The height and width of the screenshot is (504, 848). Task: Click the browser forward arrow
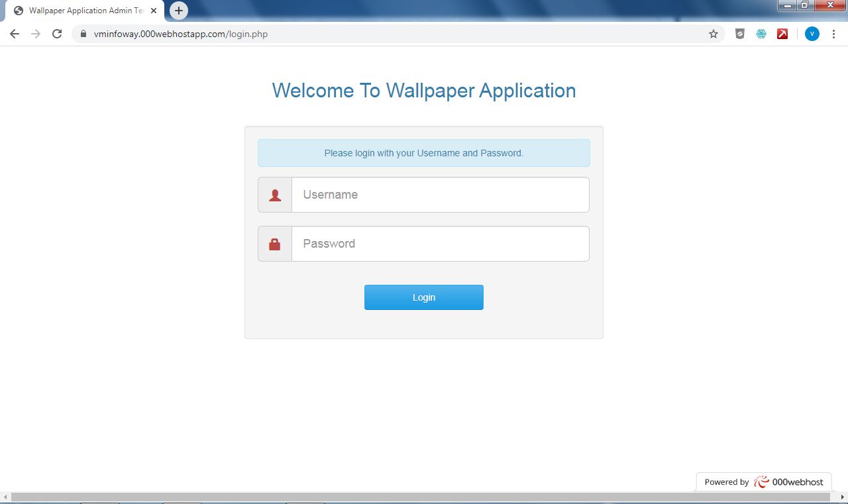[x=36, y=34]
